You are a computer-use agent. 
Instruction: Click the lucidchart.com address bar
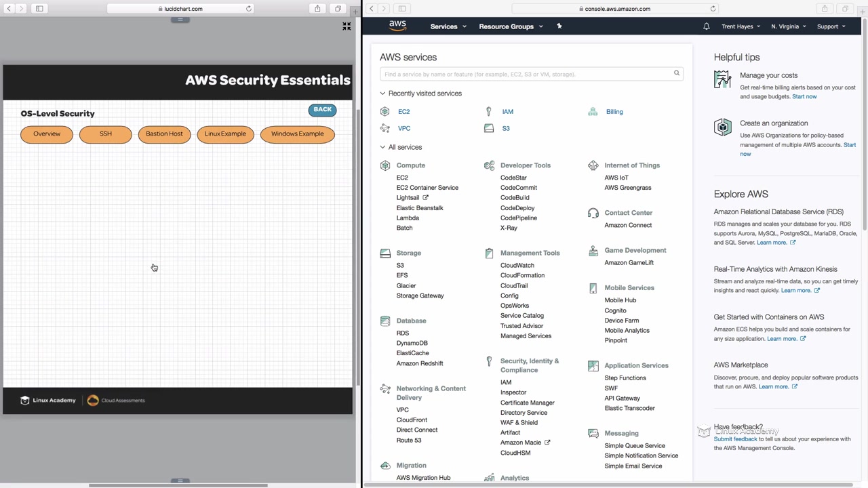pyautogui.click(x=180, y=9)
